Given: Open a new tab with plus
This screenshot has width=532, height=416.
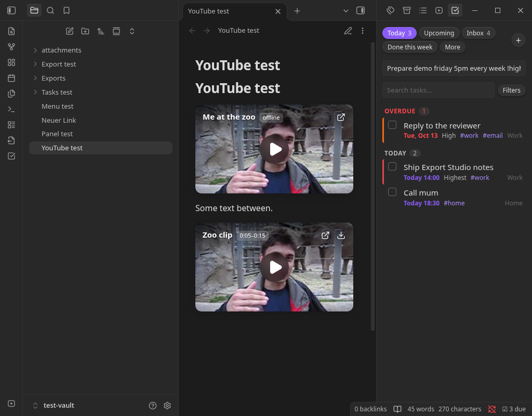Looking at the screenshot, I should 297,11.
